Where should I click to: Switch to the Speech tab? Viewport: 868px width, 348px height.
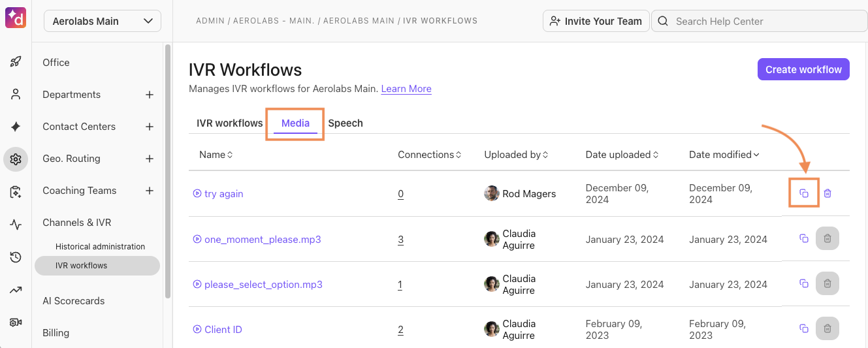point(345,123)
